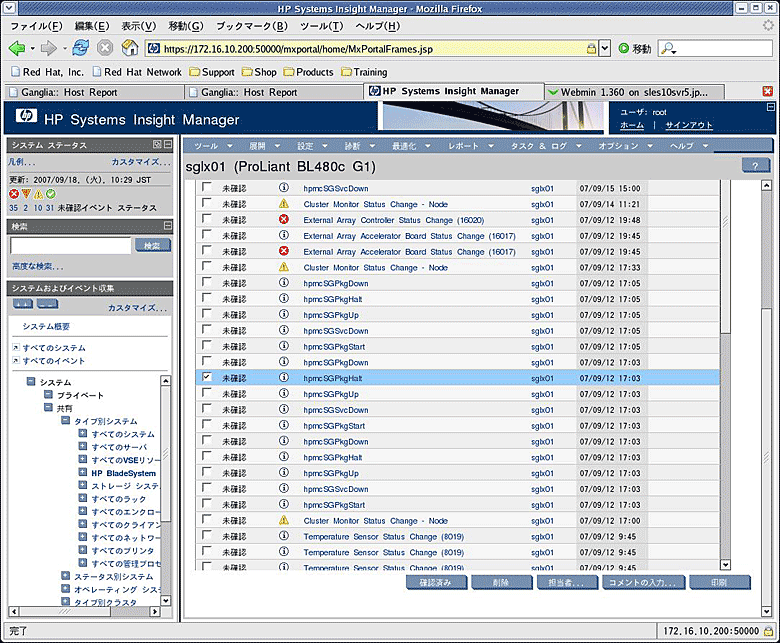
Task: Click the 確認済み button
Action: coord(436,582)
